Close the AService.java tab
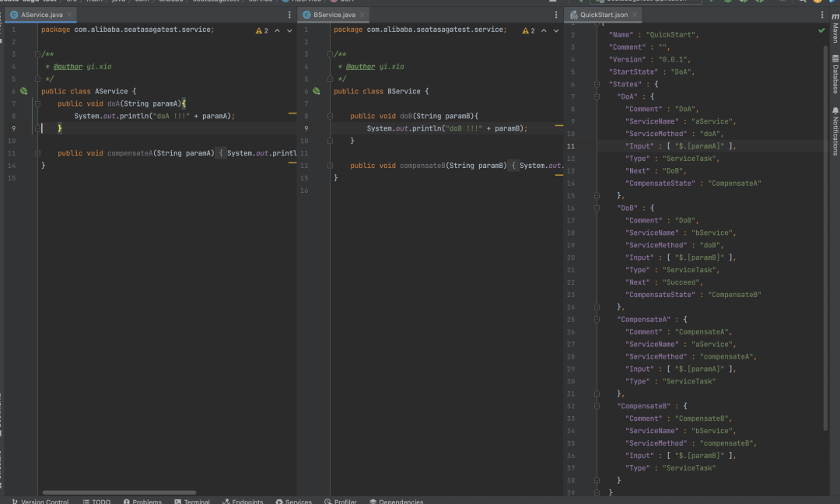The width and height of the screenshot is (840, 504). tap(70, 15)
